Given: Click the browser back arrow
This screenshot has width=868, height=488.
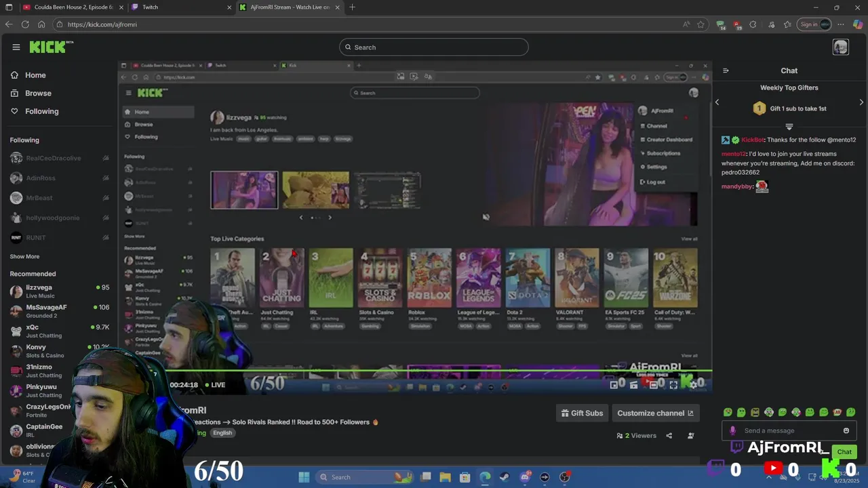Looking at the screenshot, I should coord(9,24).
